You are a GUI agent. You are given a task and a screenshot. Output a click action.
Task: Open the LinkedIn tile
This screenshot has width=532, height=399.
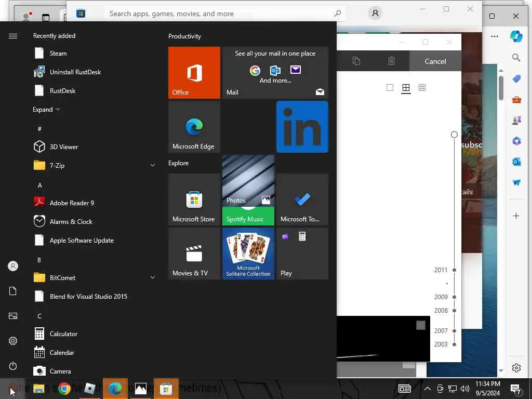click(x=302, y=127)
